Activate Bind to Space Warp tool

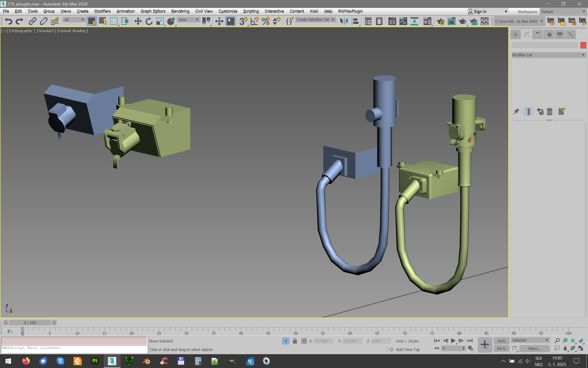point(55,21)
